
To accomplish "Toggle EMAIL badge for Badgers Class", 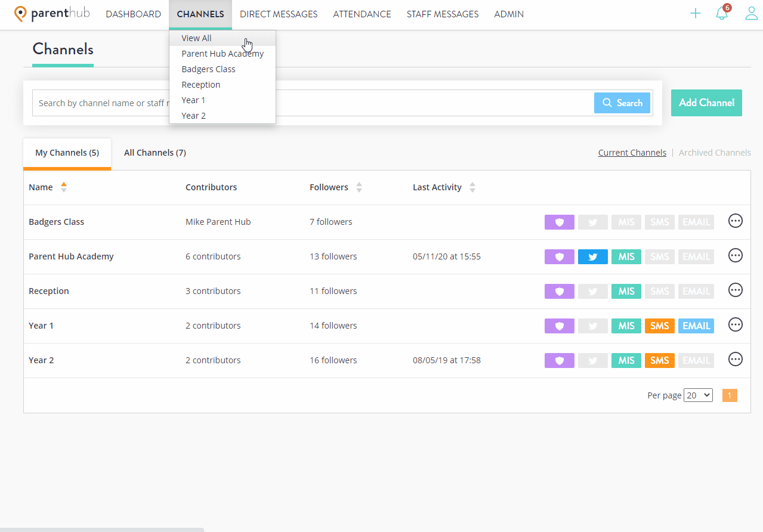I will pos(696,222).
